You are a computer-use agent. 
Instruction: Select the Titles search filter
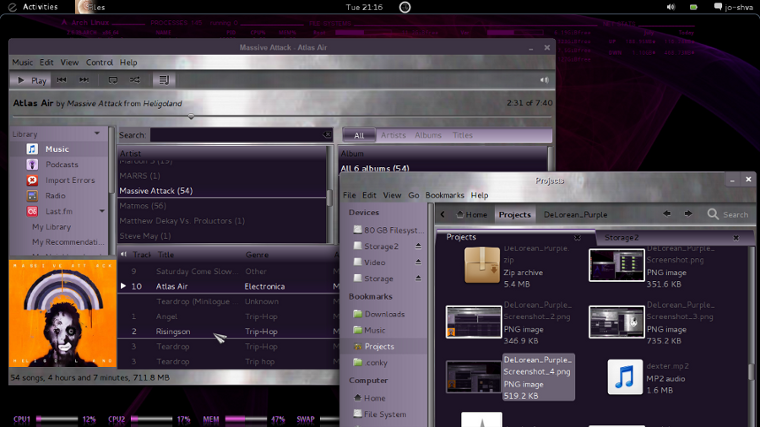pyautogui.click(x=462, y=135)
